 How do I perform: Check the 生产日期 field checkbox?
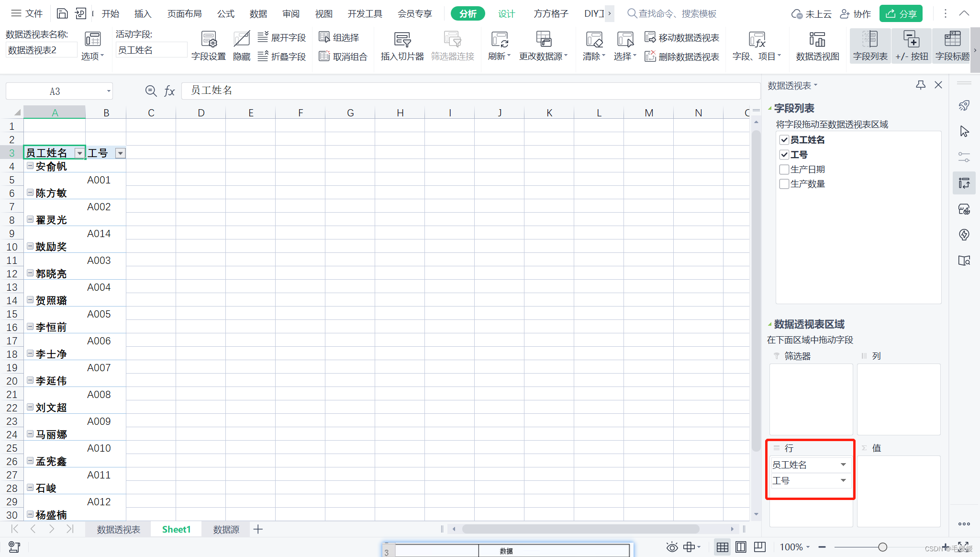pyautogui.click(x=784, y=170)
